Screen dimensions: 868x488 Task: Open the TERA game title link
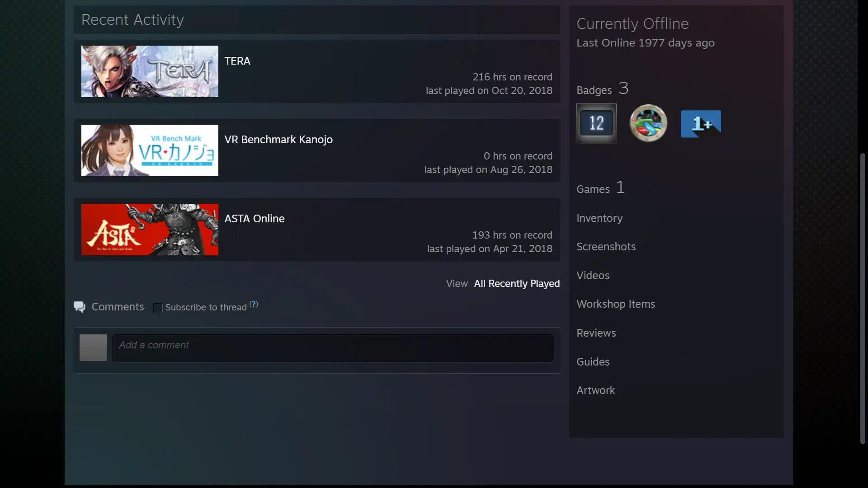coord(237,61)
